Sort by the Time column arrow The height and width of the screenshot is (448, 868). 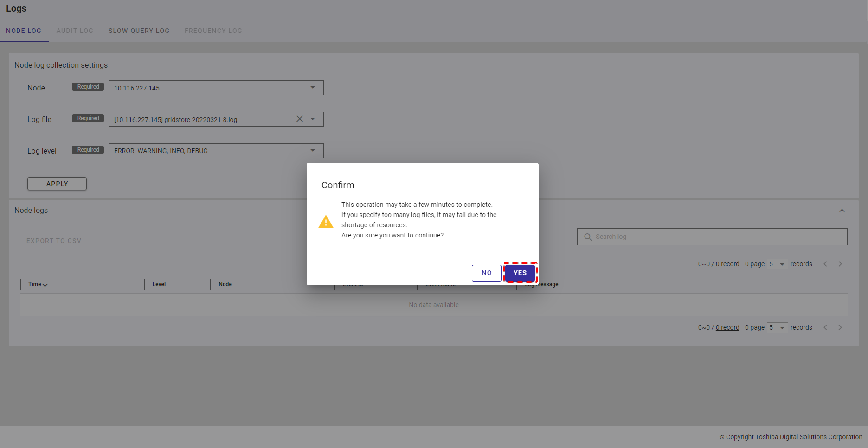[x=45, y=284]
